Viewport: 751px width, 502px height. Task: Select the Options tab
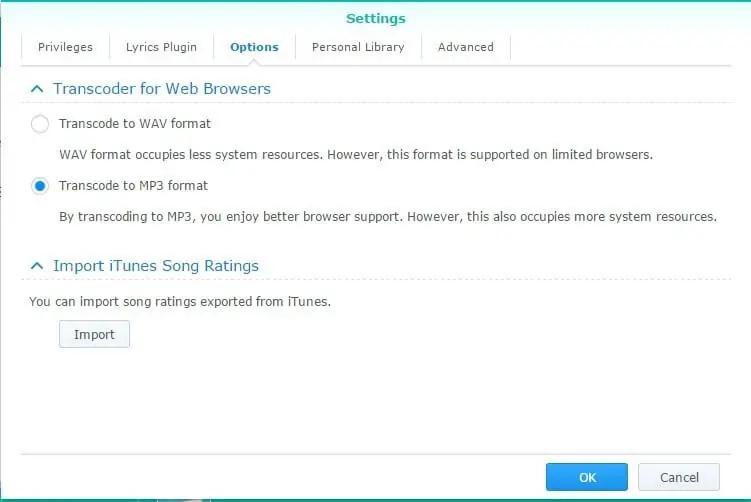click(x=254, y=47)
